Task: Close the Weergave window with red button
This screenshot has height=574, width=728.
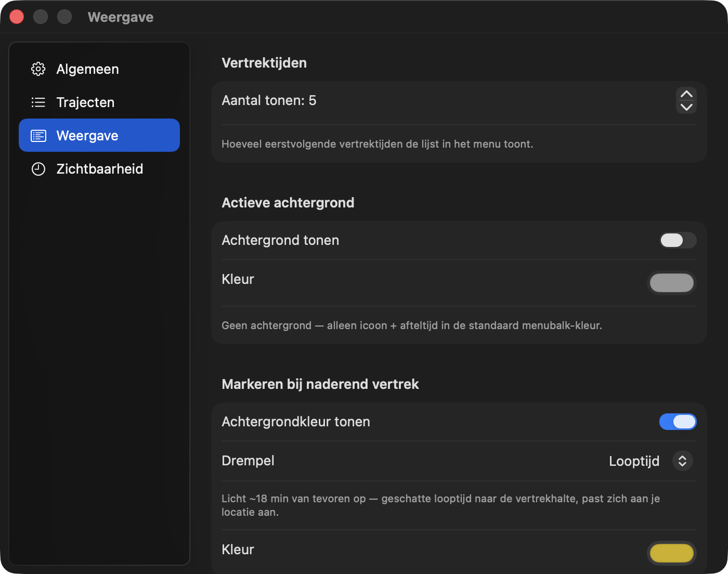Action: tap(17, 17)
